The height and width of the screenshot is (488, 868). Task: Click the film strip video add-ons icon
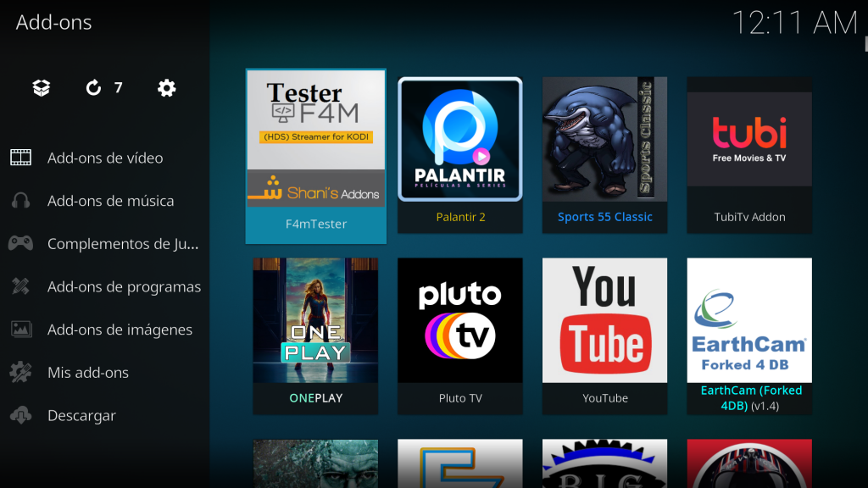[x=20, y=158]
